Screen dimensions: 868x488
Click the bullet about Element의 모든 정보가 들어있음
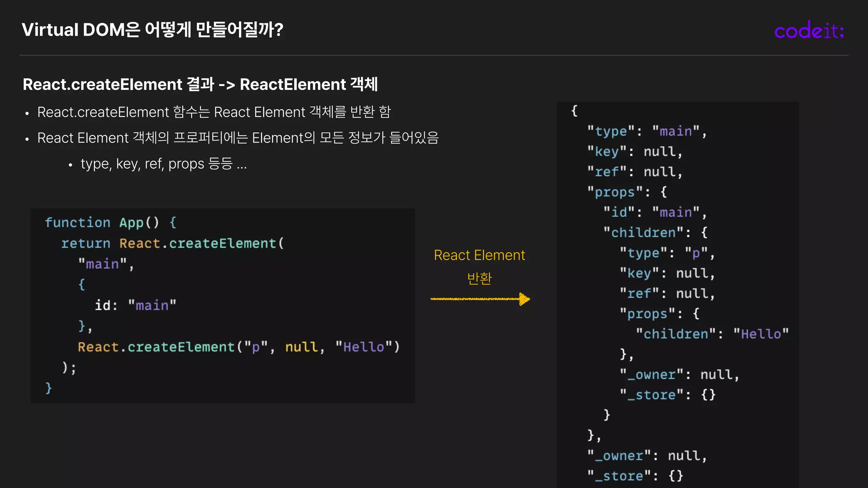238,138
